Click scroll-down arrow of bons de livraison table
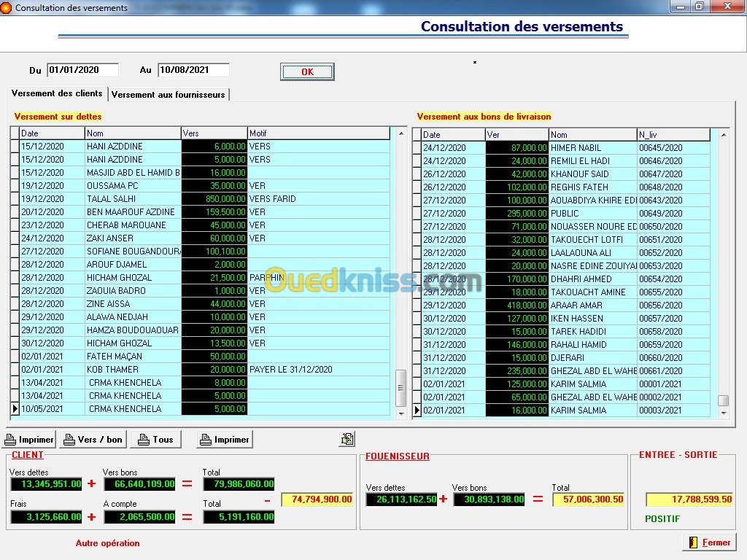The image size is (747, 560). click(x=723, y=413)
